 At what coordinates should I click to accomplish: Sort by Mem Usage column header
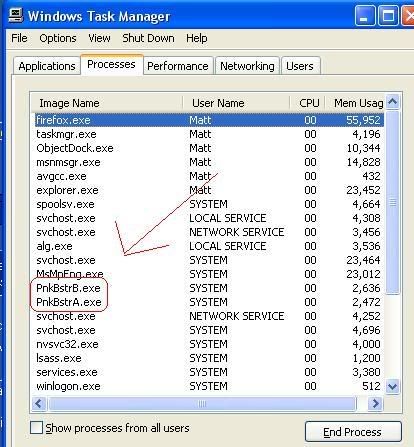point(355,103)
